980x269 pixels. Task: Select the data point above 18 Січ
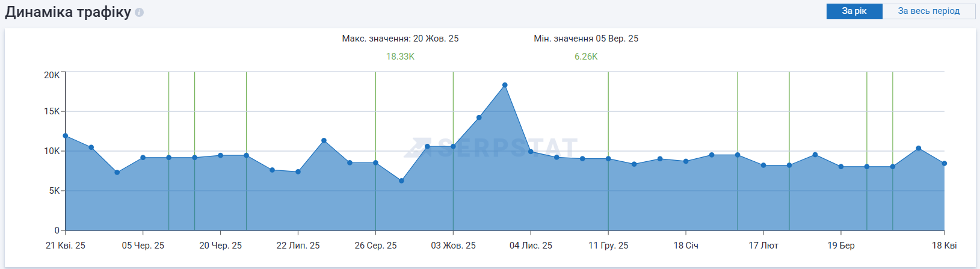coord(686,161)
